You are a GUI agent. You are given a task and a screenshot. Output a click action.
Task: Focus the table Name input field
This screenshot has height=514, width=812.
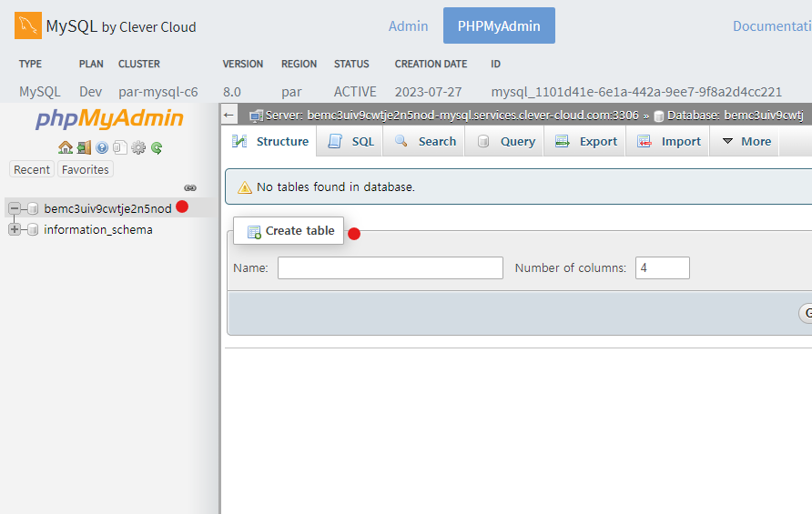391,267
